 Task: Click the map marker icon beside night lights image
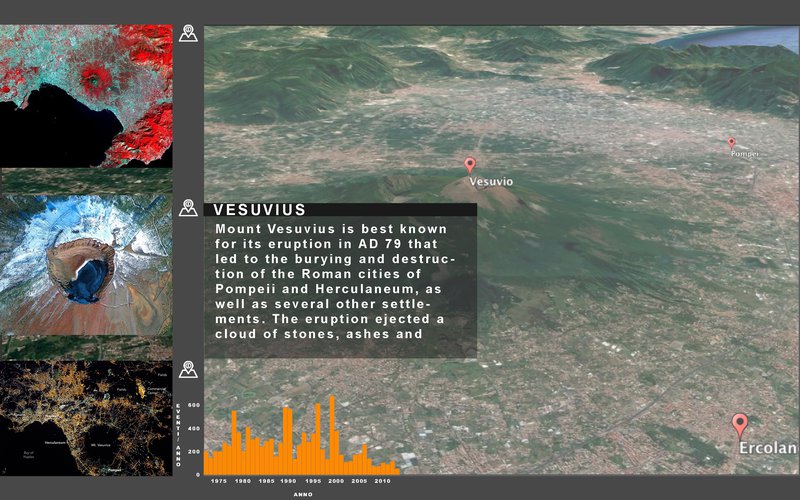pos(188,369)
